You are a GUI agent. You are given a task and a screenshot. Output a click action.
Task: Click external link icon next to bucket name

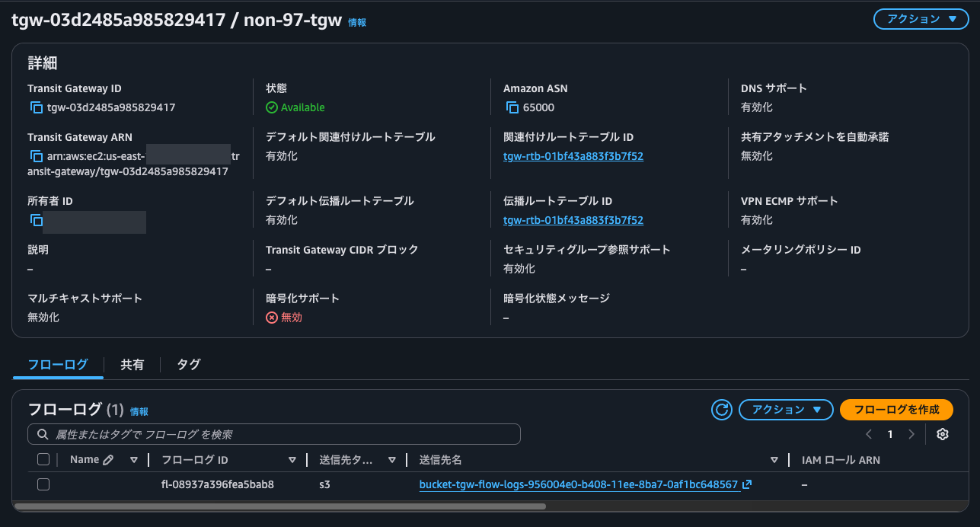pyautogui.click(x=747, y=484)
